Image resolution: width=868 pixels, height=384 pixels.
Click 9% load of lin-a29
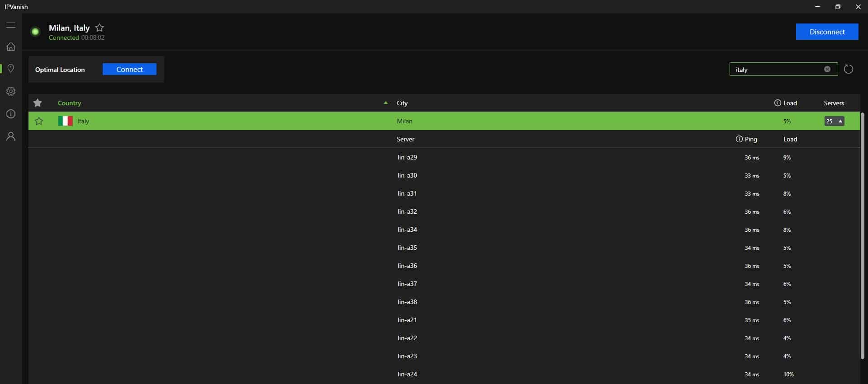(787, 157)
